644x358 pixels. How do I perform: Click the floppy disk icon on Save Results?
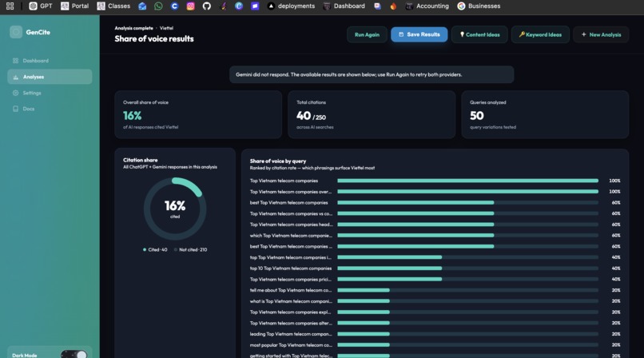[401, 34]
